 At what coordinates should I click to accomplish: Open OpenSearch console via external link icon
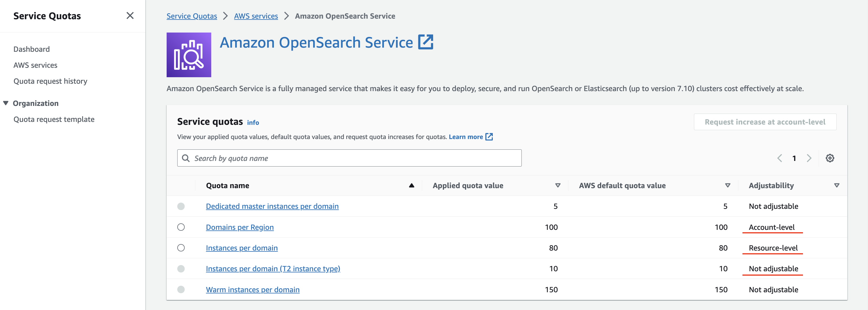[426, 42]
